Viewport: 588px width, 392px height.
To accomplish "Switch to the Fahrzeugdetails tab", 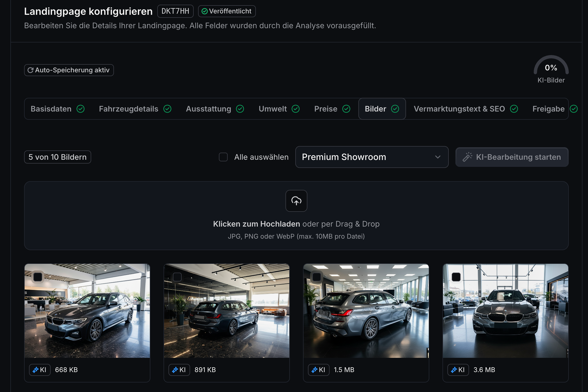I will tap(128, 109).
